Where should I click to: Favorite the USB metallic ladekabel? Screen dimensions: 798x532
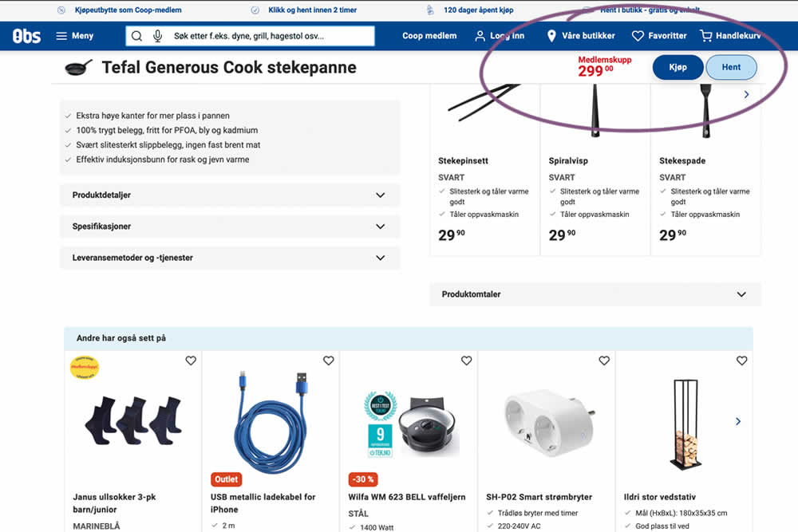click(x=329, y=361)
